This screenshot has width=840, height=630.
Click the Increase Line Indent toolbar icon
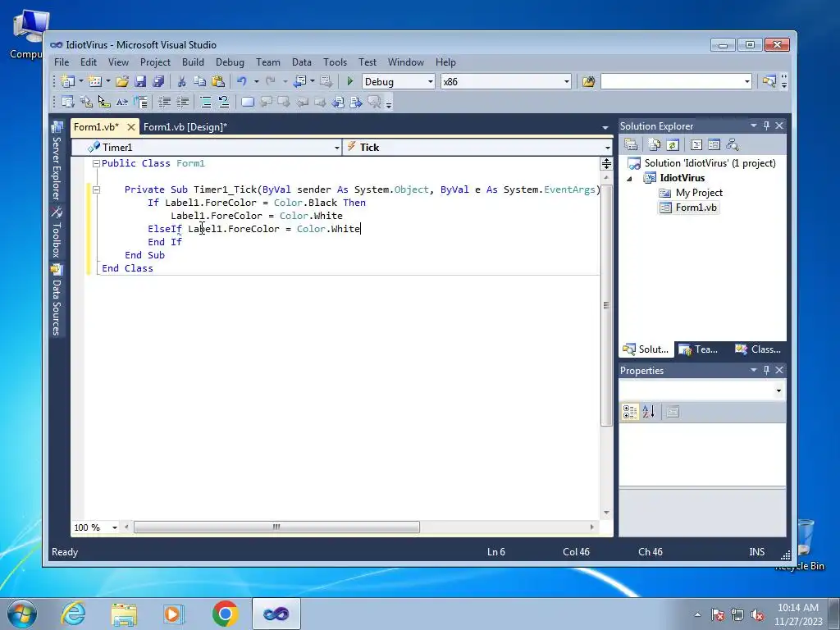(x=183, y=102)
